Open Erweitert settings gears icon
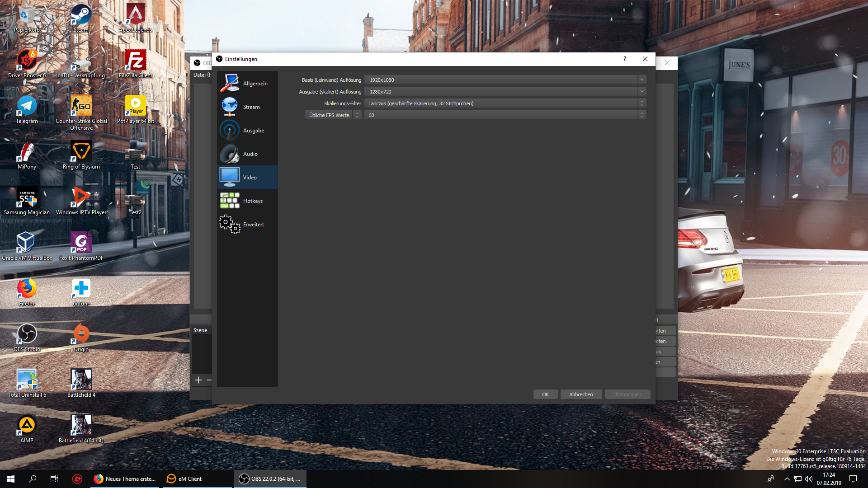Viewport: 868px width, 488px height. [230, 224]
